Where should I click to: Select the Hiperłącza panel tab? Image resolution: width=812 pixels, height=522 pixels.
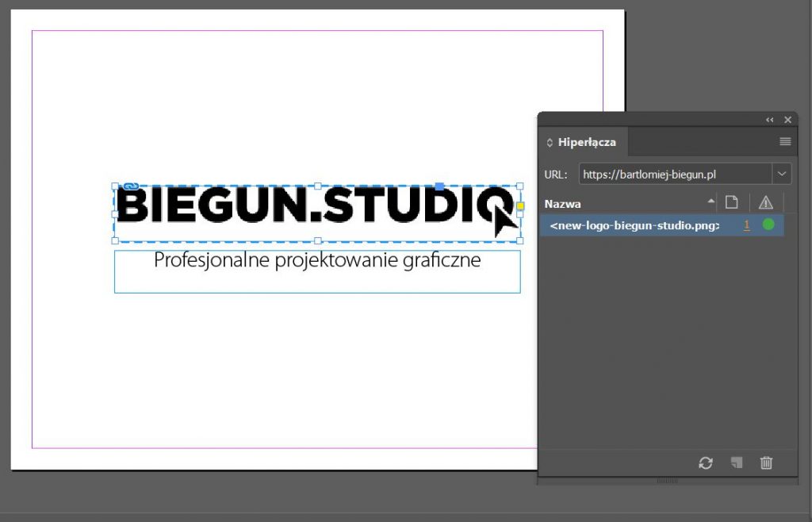583,142
